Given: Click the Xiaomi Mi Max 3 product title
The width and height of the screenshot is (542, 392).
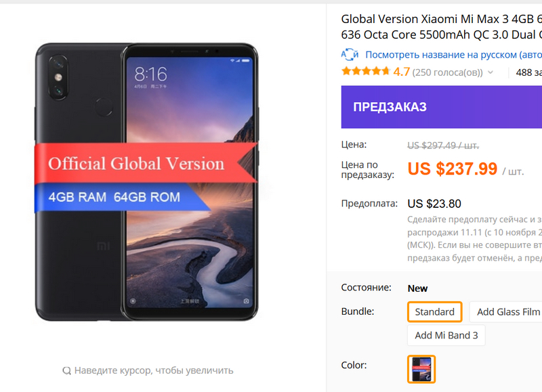Looking at the screenshot, I should pyautogui.click(x=441, y=26).
